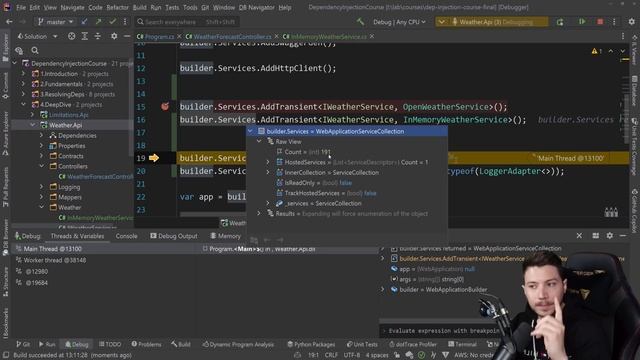Open the Weather.Api run configuration dropdown
This screenshot has width=640, height=360.
491,22
